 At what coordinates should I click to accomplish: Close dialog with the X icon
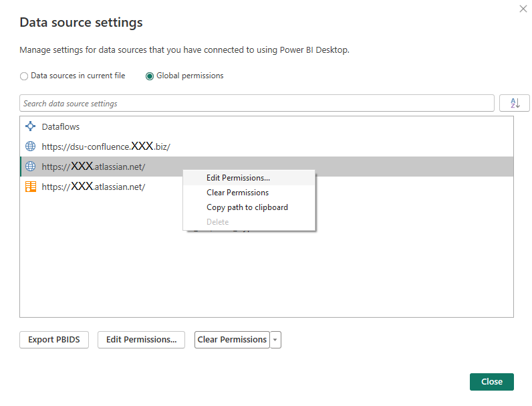click(x=523, y=9)
